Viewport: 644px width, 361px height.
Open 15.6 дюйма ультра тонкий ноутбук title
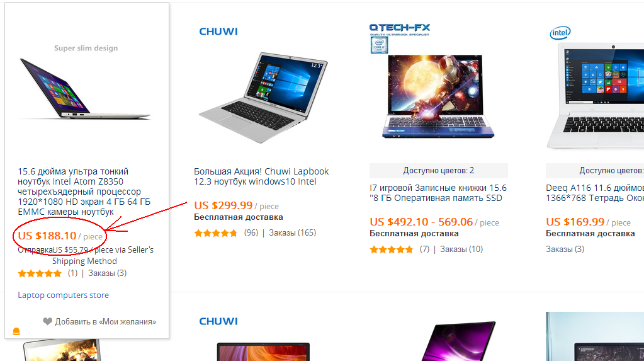point(84,192)
